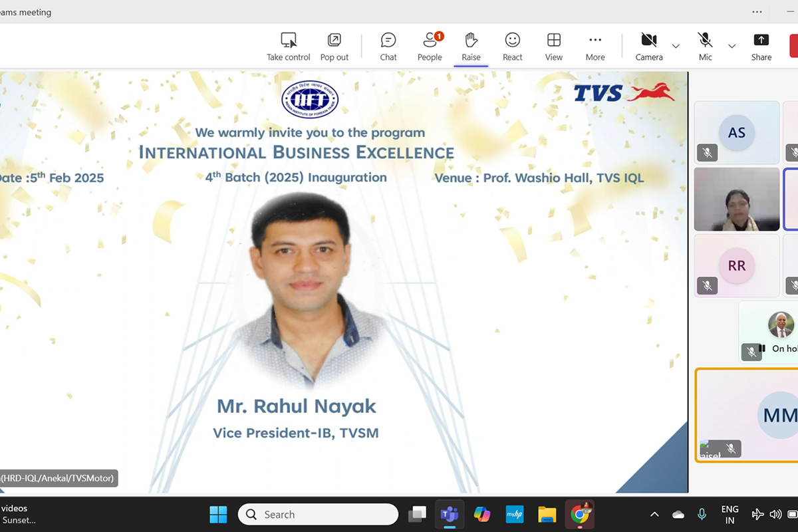Open volume speaker tray icon
The height and width of the screenshot is (532, 798).
pyautogui.click(x=775, y=514)
